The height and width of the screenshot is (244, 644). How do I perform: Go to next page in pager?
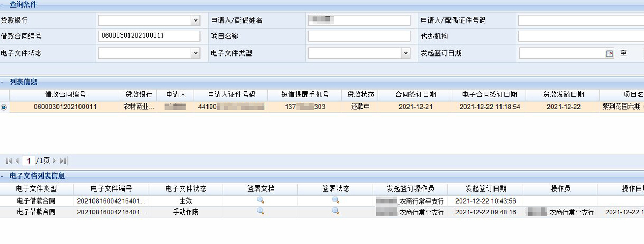coord(54,161)
